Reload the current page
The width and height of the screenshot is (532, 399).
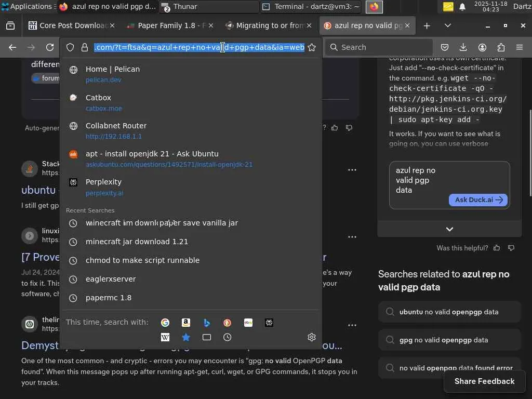pyautogui.click(x=50, y=47)
